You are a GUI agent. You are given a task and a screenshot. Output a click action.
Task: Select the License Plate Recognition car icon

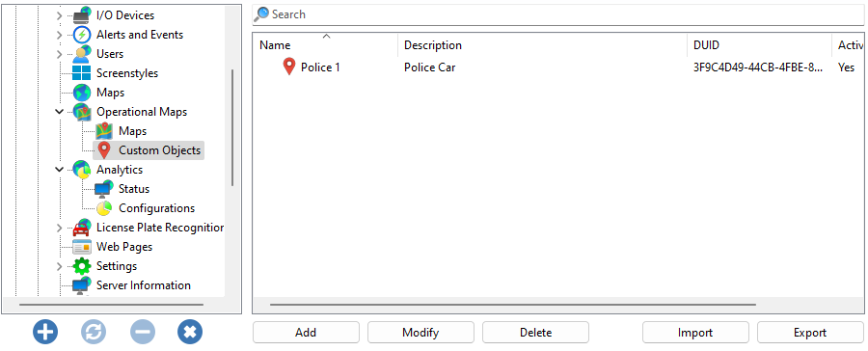pos(81,227)
